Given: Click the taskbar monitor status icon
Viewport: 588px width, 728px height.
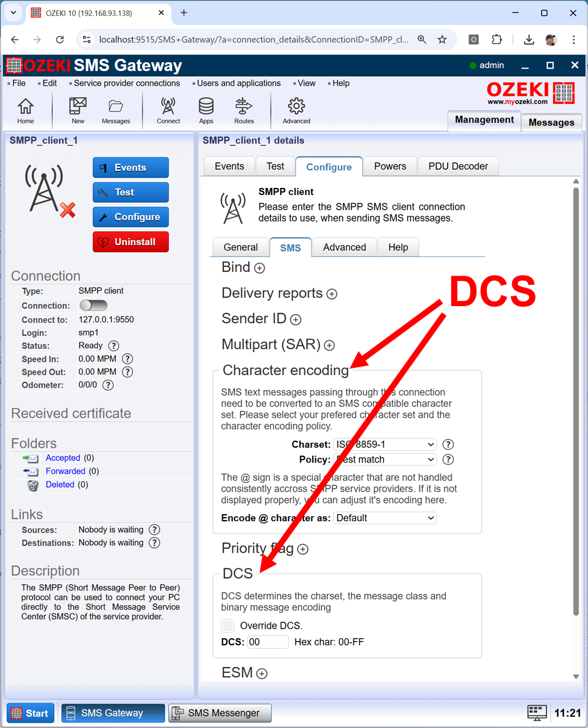Looking at the screenshot, I should tap(537, 713).
